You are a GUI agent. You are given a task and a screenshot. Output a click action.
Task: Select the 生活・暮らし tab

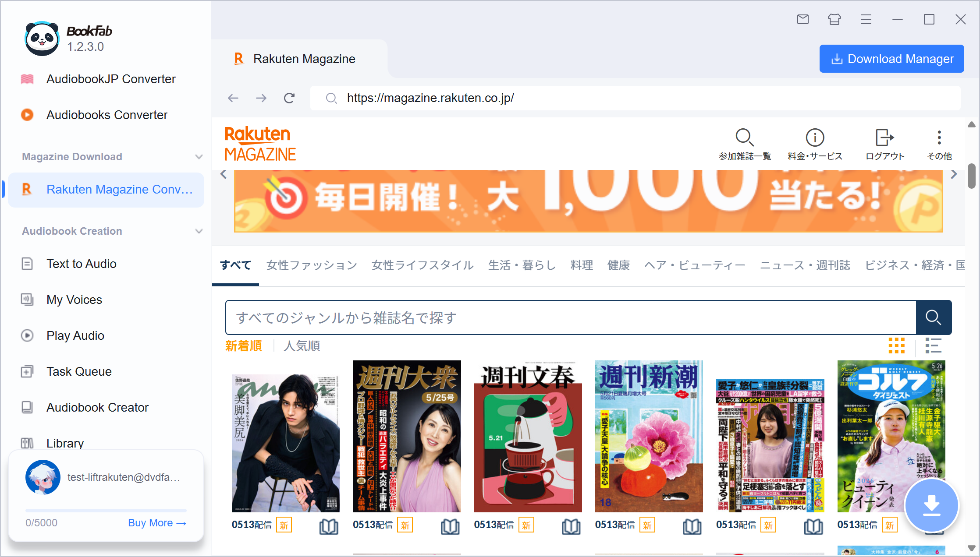522,265
